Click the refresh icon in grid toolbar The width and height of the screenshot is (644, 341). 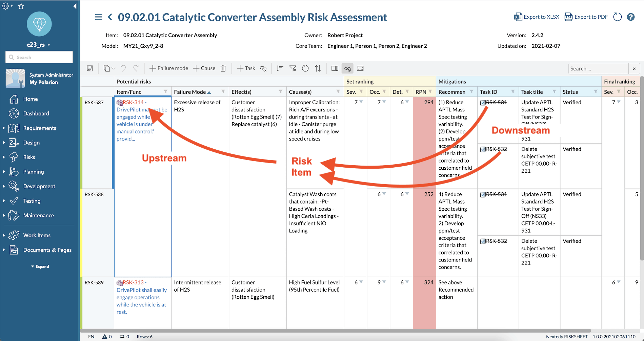(x=305, y=68)
